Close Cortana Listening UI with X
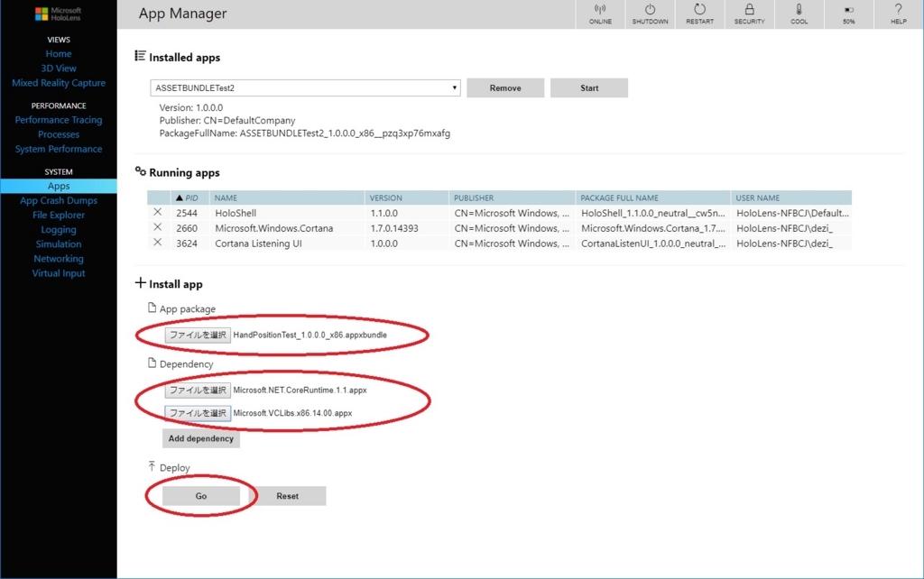 (157, 242)
